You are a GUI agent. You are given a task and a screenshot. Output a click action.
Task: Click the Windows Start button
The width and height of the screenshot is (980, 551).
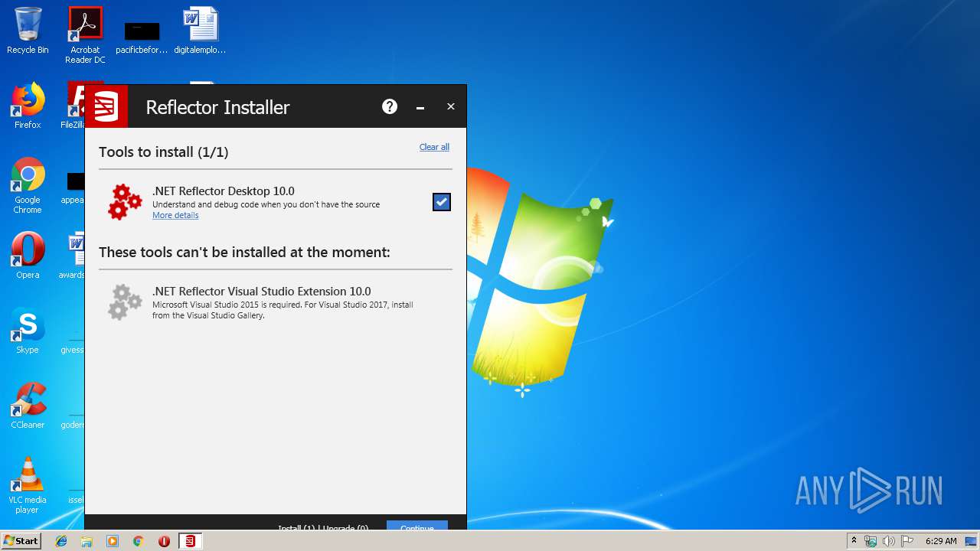coord(21,541)
